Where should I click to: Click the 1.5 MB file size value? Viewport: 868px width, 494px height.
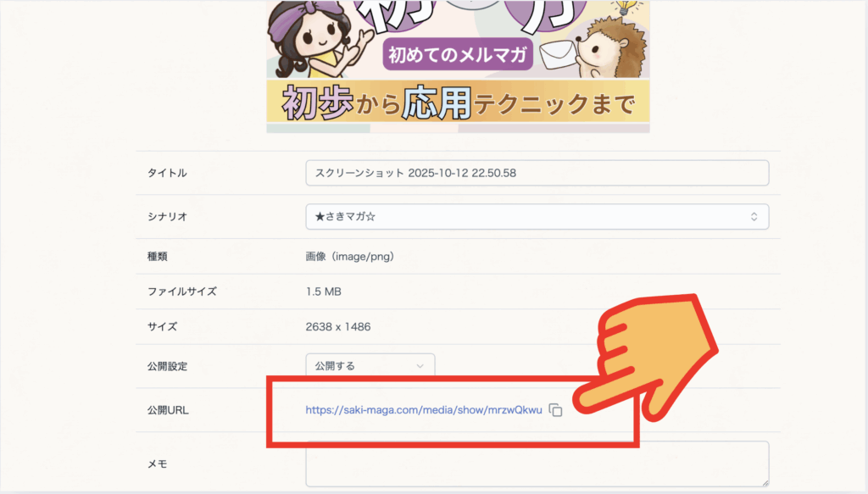pos(323,291)
